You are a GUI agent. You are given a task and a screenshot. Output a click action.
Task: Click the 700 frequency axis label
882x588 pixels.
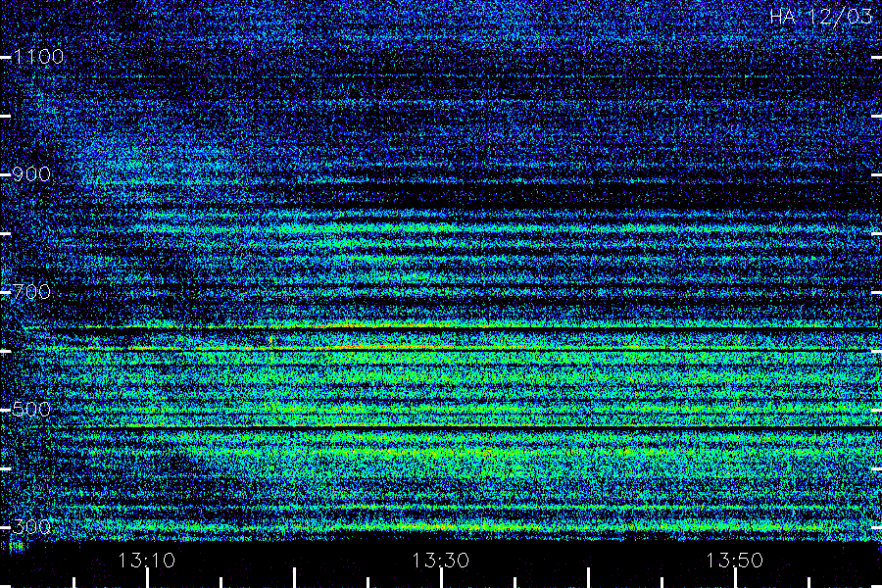[31, 291]
